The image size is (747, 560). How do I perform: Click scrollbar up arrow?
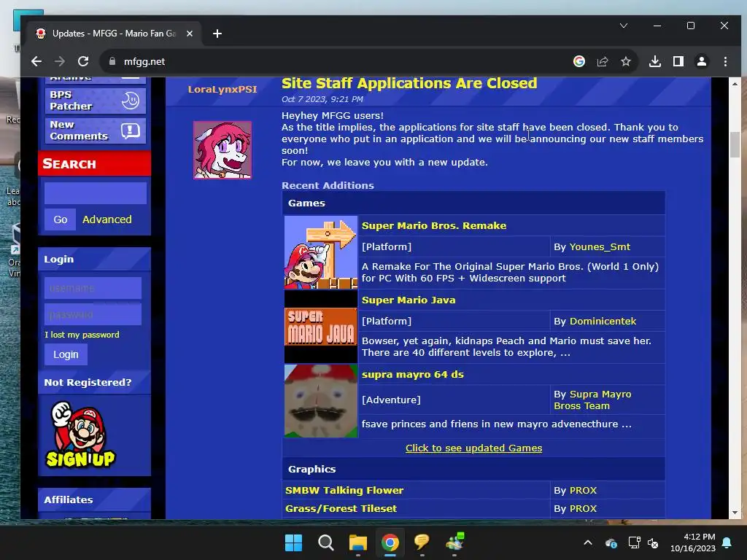click(x=735, y=83)
